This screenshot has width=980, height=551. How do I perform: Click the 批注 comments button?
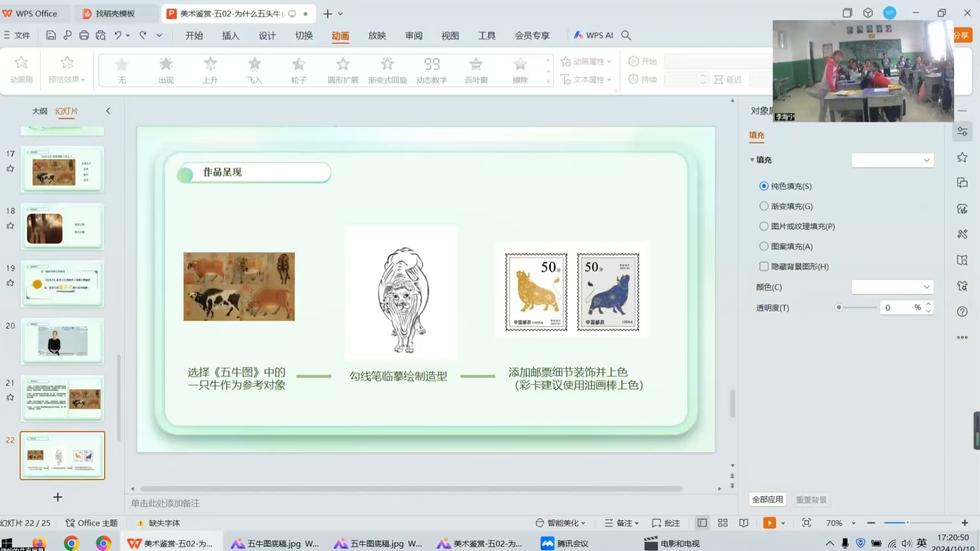[666, 523]
